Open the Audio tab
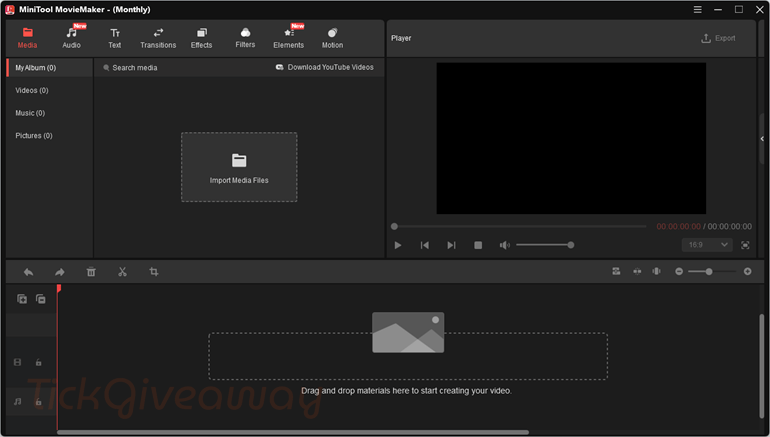 tap(72, 38)
